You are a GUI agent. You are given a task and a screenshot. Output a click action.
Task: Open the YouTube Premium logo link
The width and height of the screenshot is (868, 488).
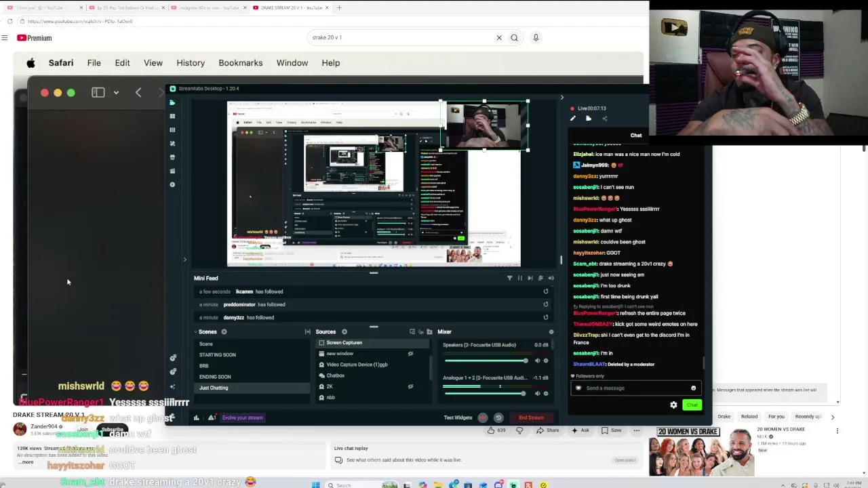coord(35,38)
